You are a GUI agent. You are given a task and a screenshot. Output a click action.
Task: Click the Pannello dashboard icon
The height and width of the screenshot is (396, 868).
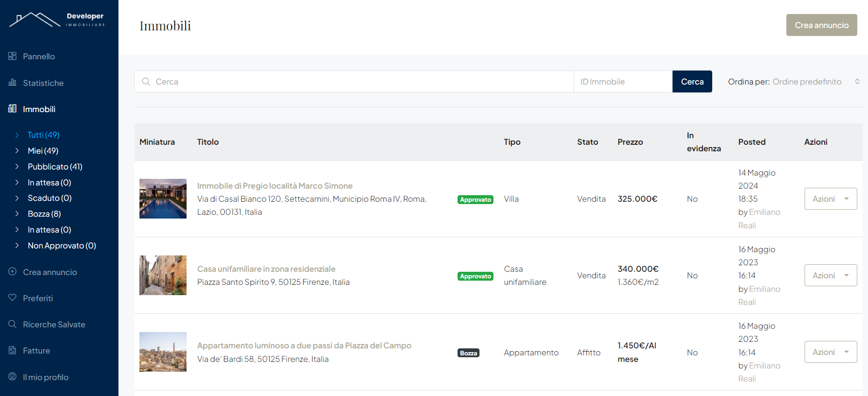[x=13, y=56]
